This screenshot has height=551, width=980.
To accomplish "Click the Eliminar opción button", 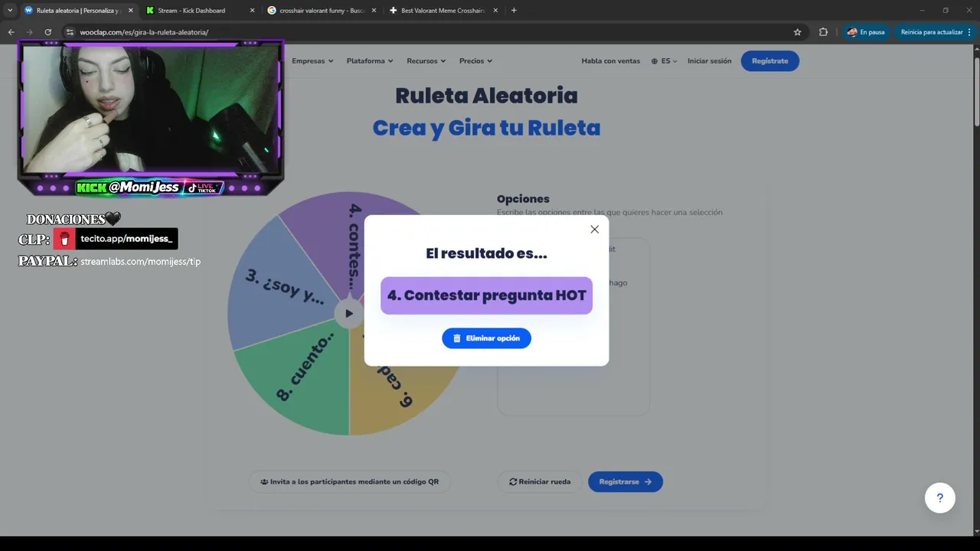I will tap(486, 338).
